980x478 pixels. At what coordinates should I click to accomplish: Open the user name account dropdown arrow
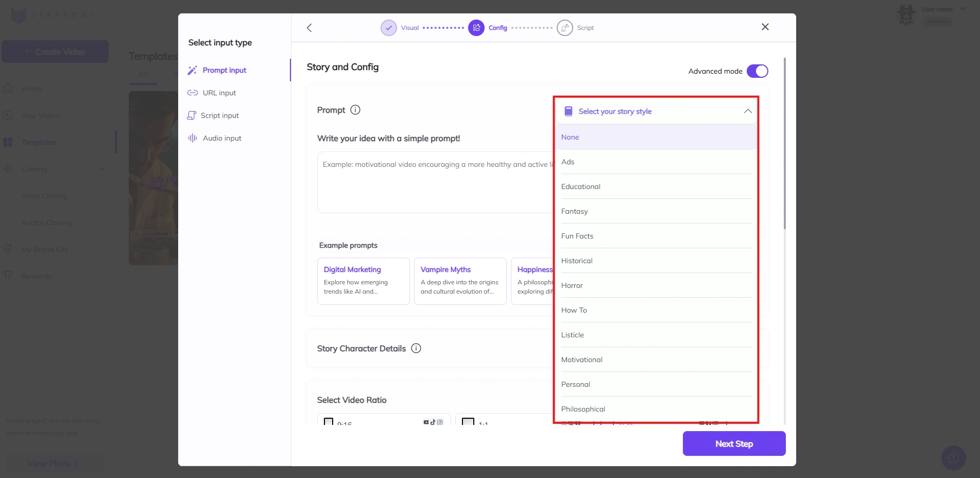click(x=963, y=9)
